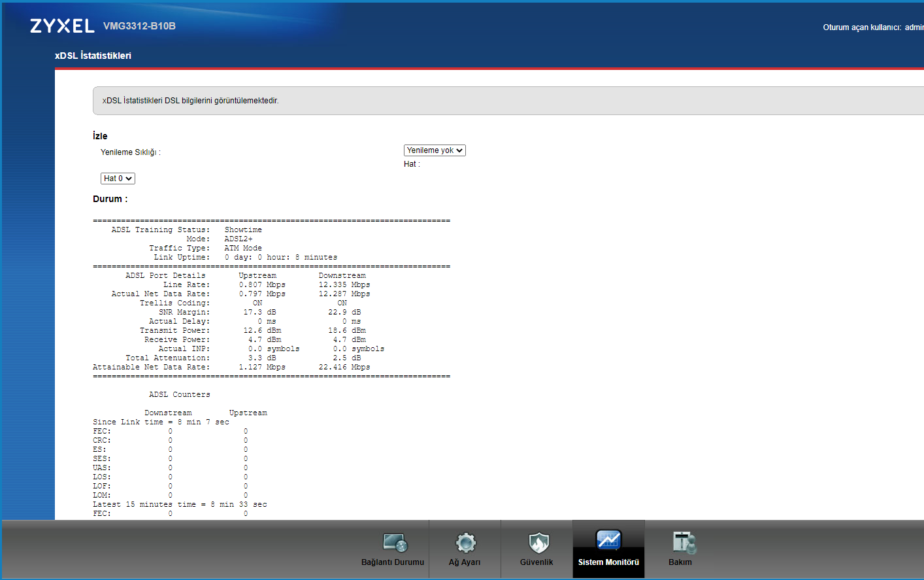The width and height of the screenshot is (924, 580).
Task: Open the Ağ Ayarı gear icon
Action: 465,542
